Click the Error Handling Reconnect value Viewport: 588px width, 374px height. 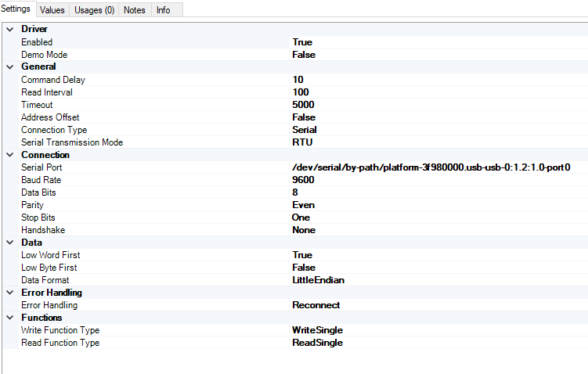click(x=316, y=304)
